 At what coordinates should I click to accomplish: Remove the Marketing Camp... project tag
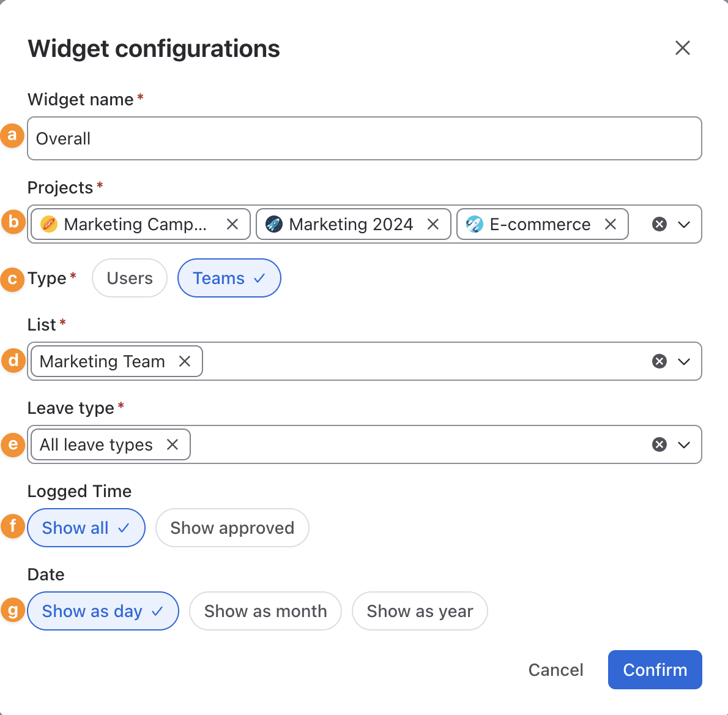pos(232,225)
